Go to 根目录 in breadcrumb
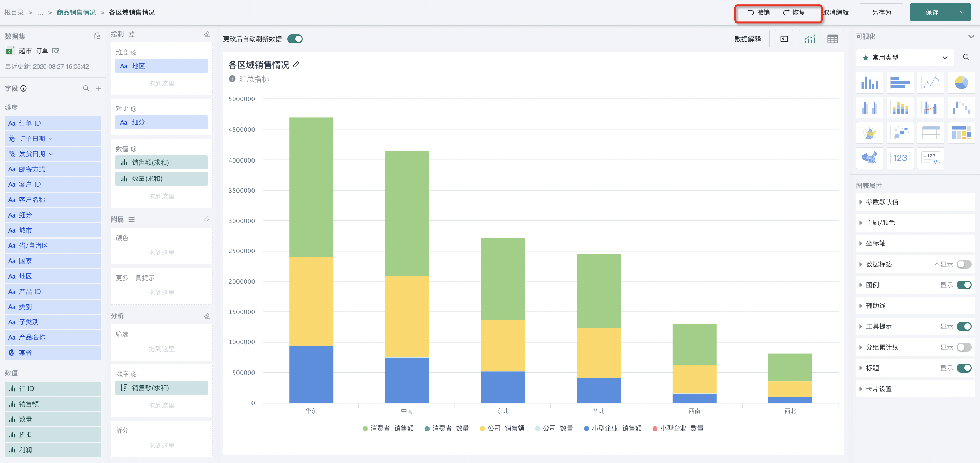The height and width of the screenshot is (463, 980). (14, 13)
